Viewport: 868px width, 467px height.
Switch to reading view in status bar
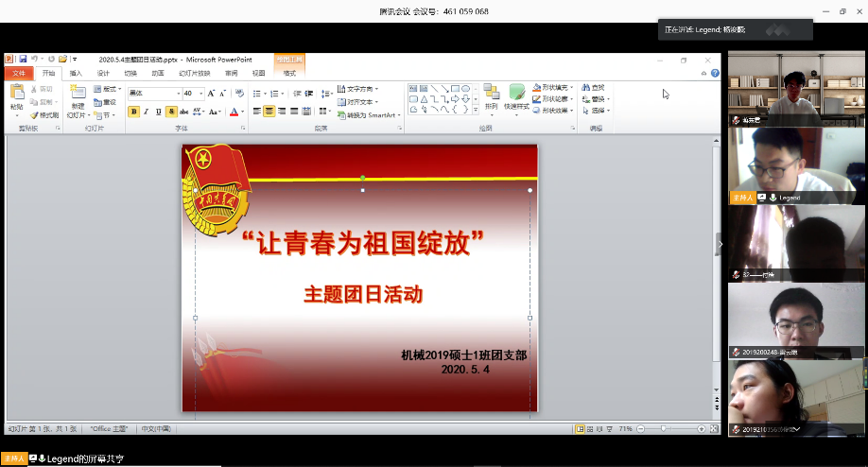[599, 429]
